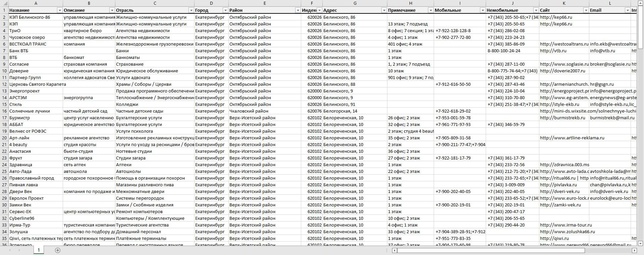This screenshot has width=644, height=255.
Task: Select the cell 'Магазины разливного пива'
Action: pyautogui.click(x=155, y=185)
